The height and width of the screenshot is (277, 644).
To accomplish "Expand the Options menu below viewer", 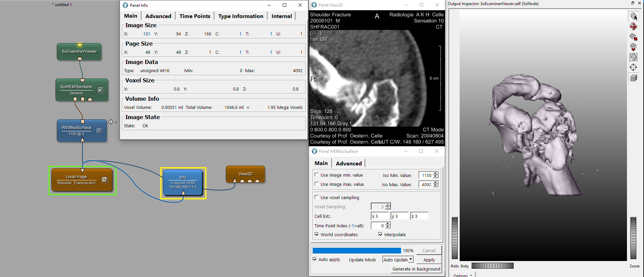I will [463, 275].
